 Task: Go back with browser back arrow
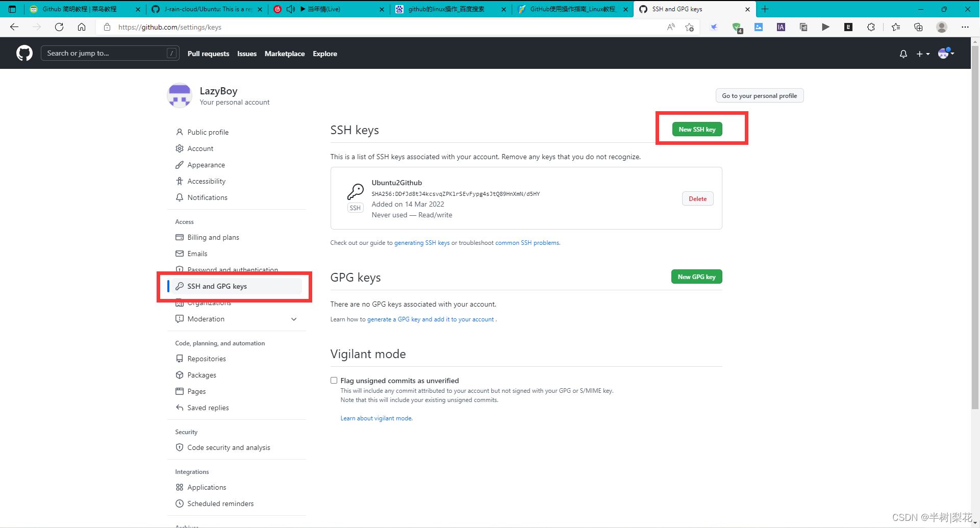(x=14, y=27)
